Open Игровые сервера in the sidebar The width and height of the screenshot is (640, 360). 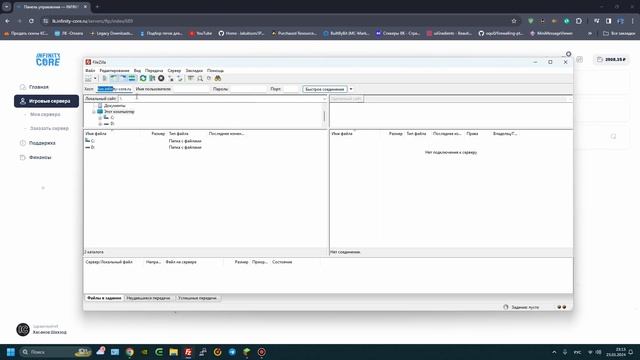[x=46, y=101]
